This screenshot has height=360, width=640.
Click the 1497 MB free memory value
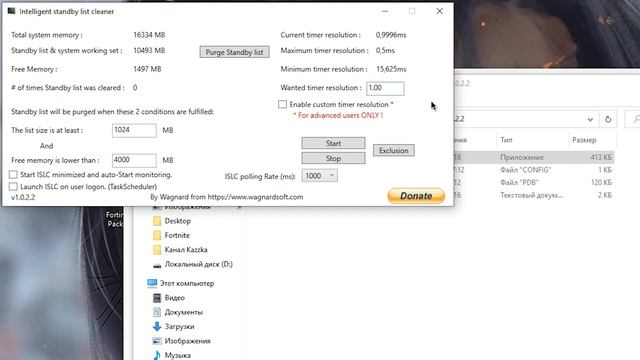tap(147, 69)
